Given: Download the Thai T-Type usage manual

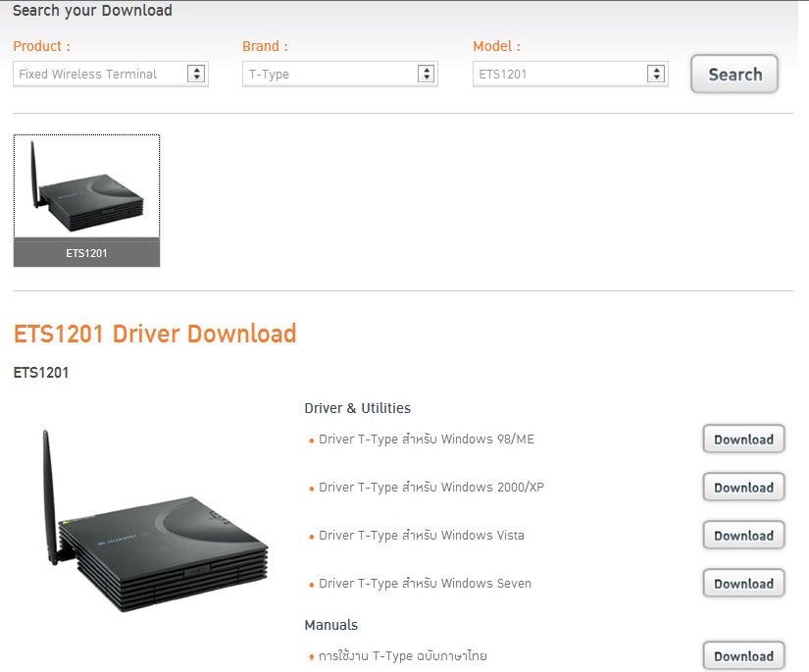Looking at the screenshot, I should [743, 656].
